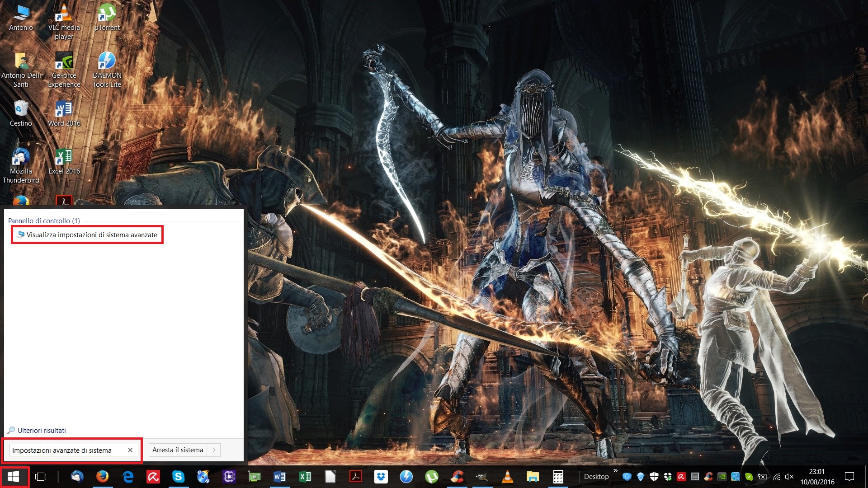The image size is (868, 488).
Task: Open Excel from the taskbar
Action: [x=305, y=477]
